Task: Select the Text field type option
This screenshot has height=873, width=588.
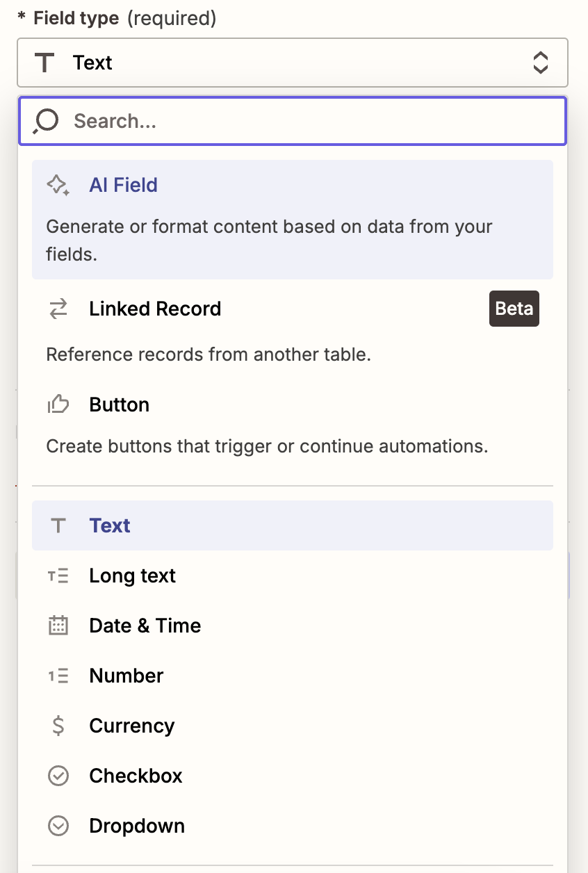Action: 110,525
